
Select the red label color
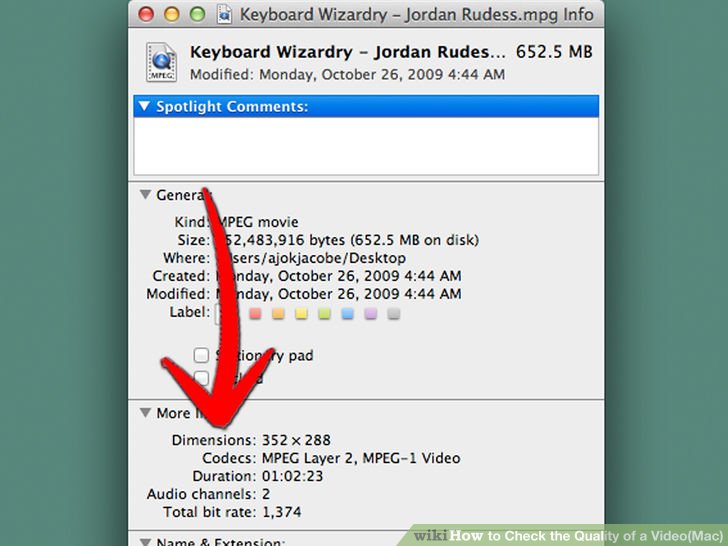tap(255, 313)
